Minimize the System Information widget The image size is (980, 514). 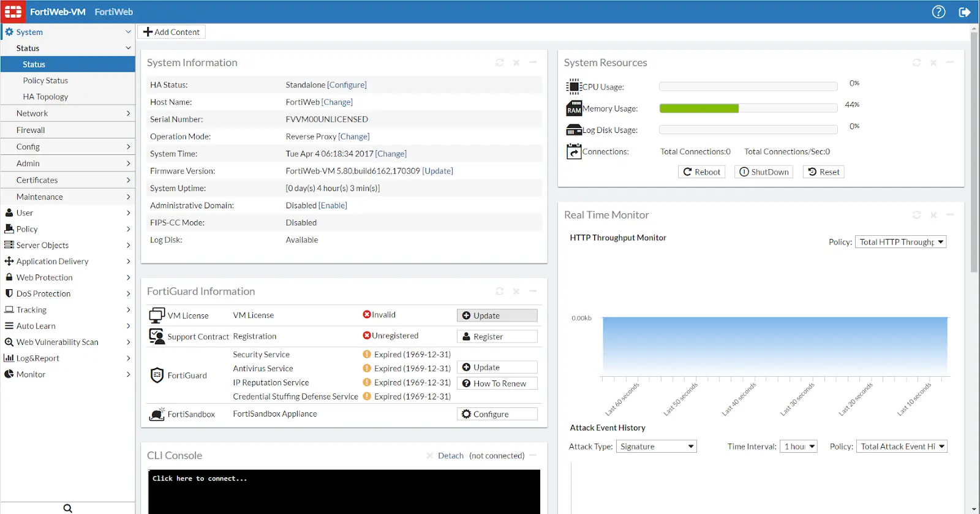click(533, 62)
